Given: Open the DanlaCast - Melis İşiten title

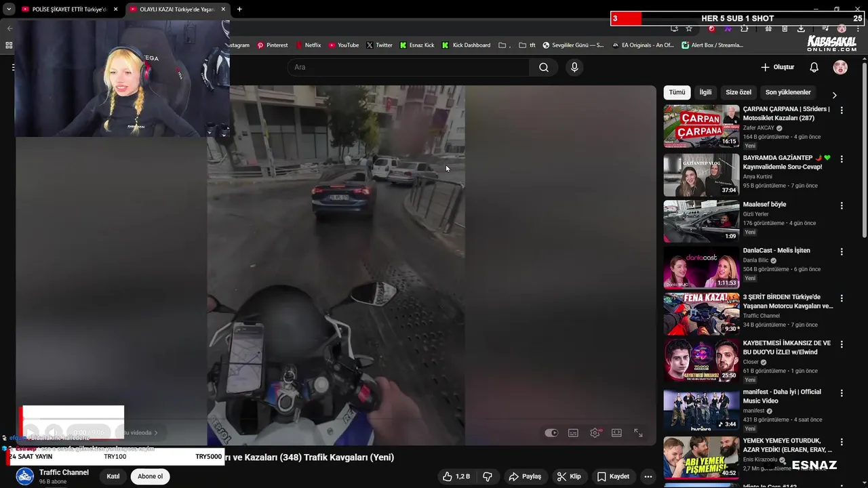Looking at the screenshot, I should coord(776,251).
